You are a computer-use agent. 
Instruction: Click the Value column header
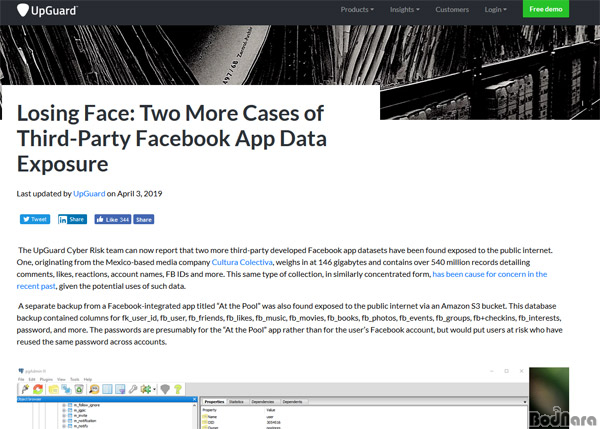pos(271,410)
